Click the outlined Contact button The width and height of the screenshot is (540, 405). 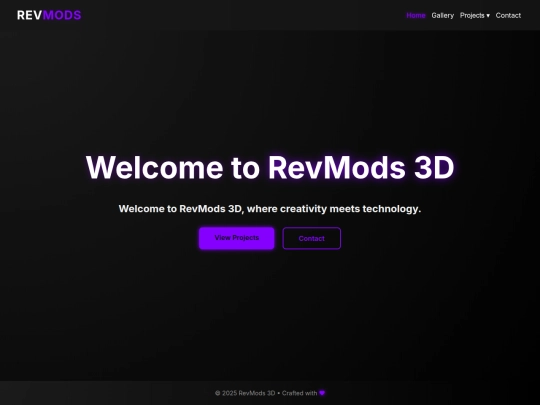coord(312,238)
